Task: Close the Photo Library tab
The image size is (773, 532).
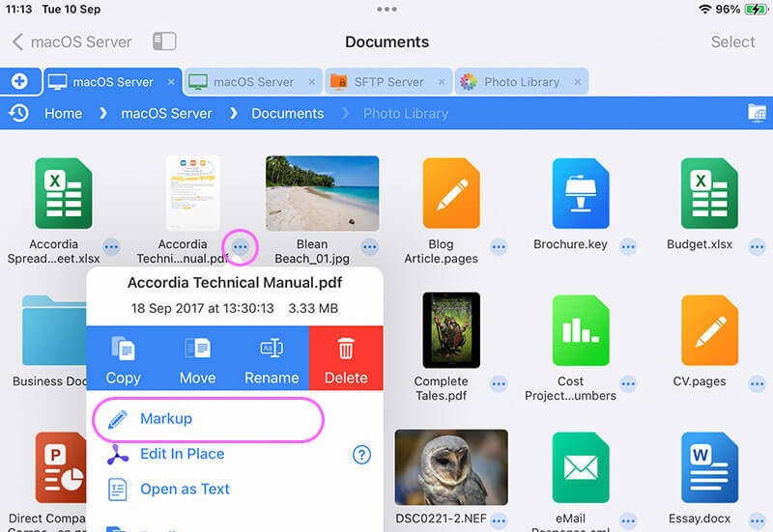Action: click(577, 82)
